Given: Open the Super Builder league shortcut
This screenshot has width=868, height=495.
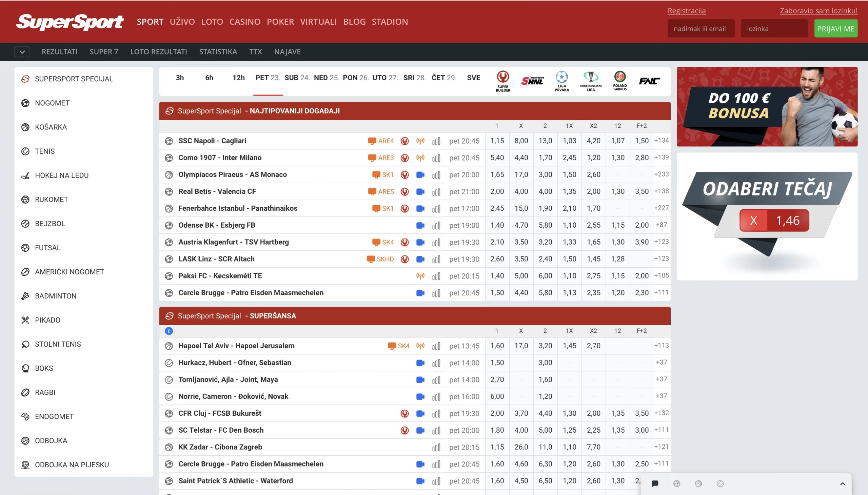Looking at the screenshot, I should point(503,81).
